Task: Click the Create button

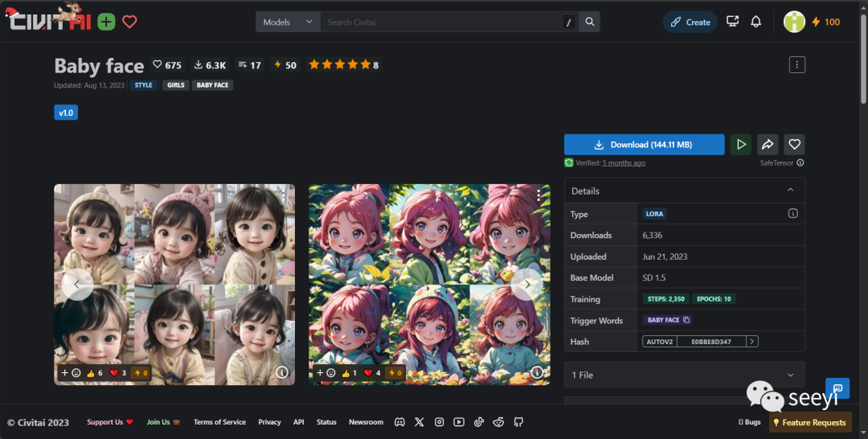Action: (690, 23)
